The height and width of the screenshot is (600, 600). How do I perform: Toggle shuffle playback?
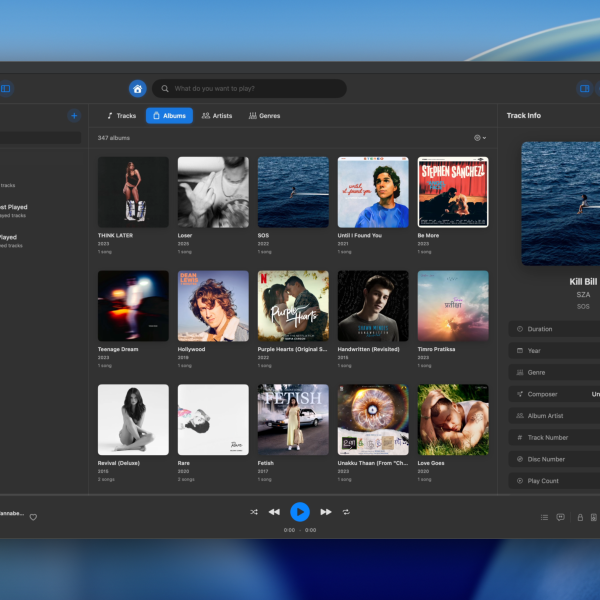(x=254, y=512)
